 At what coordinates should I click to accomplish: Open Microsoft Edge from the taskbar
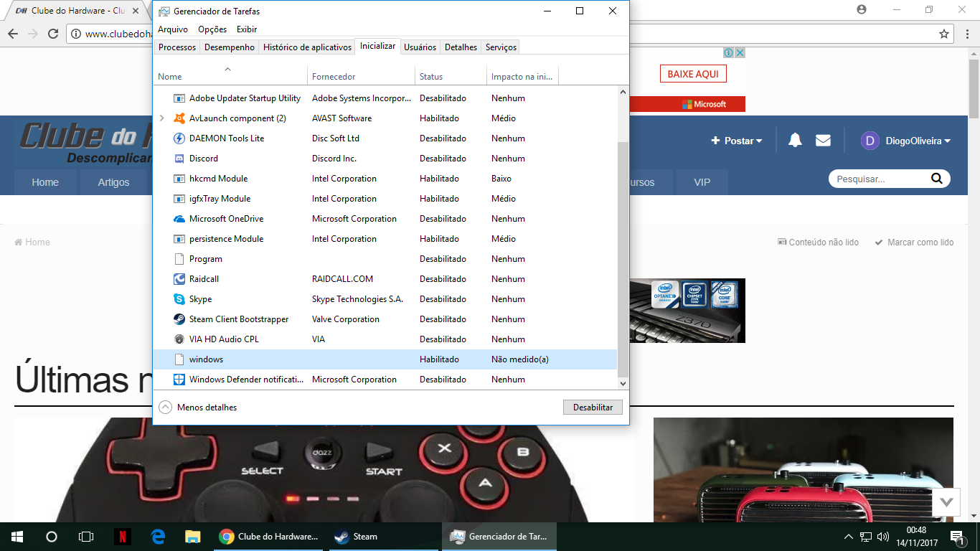[158, 537]
